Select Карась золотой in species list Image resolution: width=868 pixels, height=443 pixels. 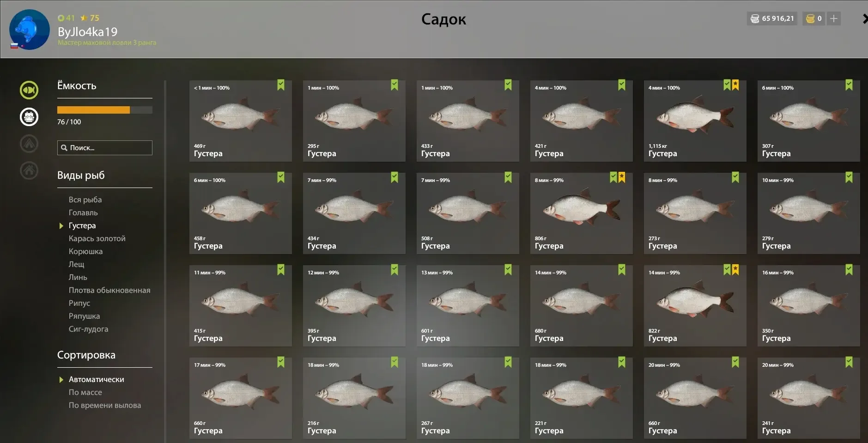pyautogui.click(x=97, y=238)
